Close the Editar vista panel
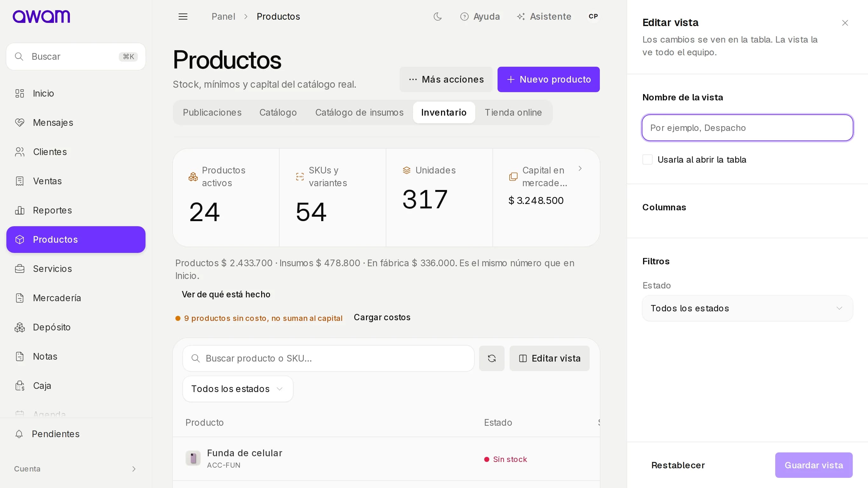The height and width of the screenshot is (488, 868). point(845,23)
